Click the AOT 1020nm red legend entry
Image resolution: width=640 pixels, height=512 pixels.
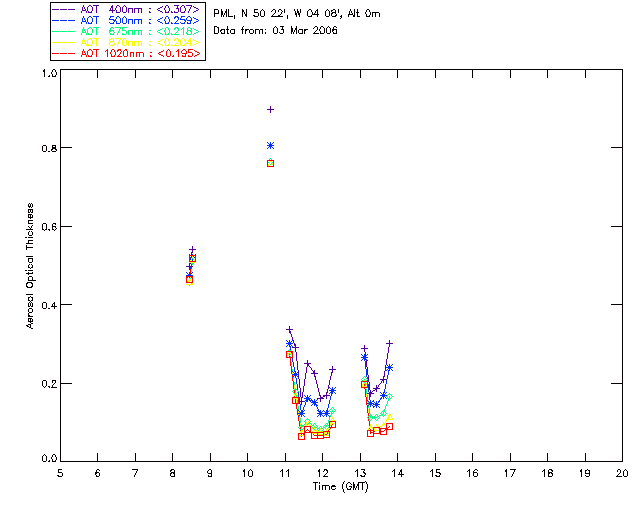(x=127, y=53)
